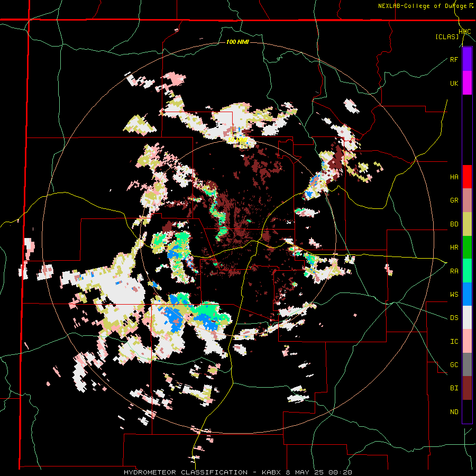Click the RA legend label
The width and height of the screenshot is (476, 476).
(454, 271)
